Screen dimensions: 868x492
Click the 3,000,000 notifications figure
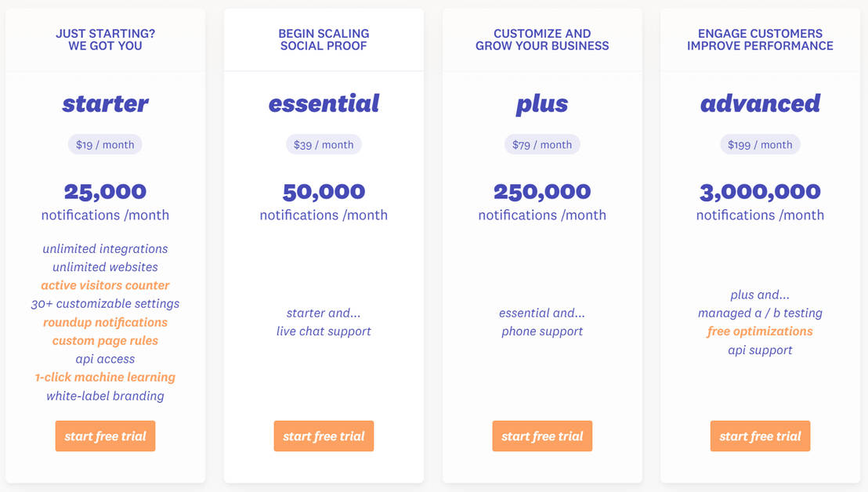(760, 192)
